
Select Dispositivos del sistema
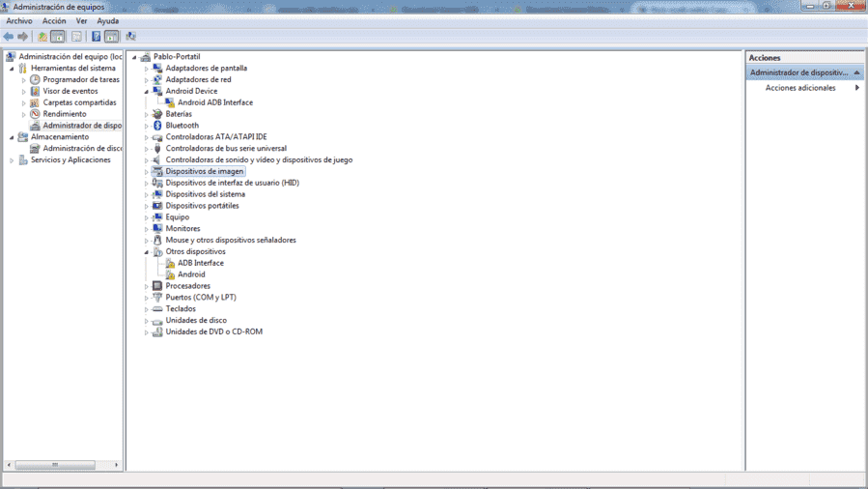click(x=205, y=194)
